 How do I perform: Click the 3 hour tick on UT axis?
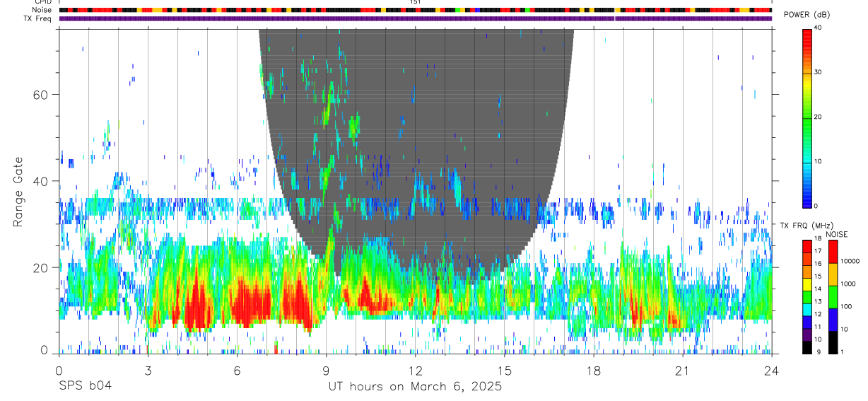(148, 370)
